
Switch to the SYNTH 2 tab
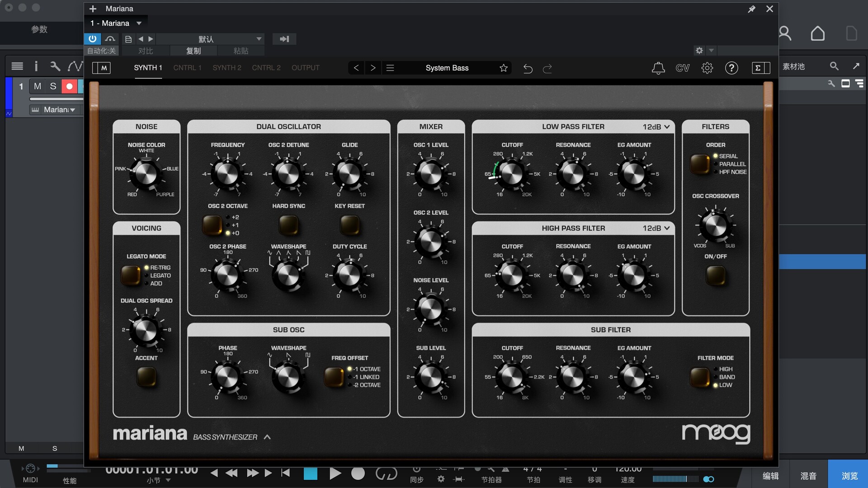(227, 68)
